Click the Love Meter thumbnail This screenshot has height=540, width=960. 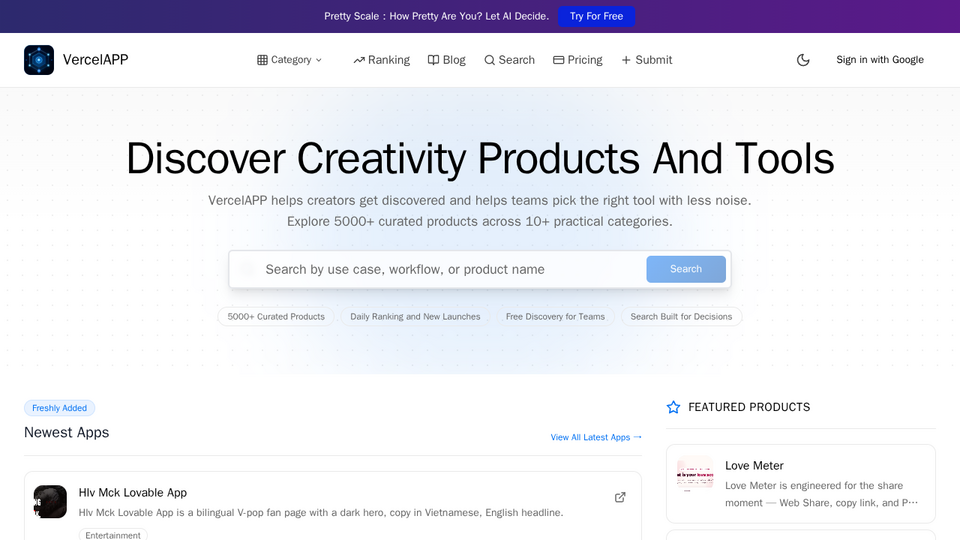695,474
